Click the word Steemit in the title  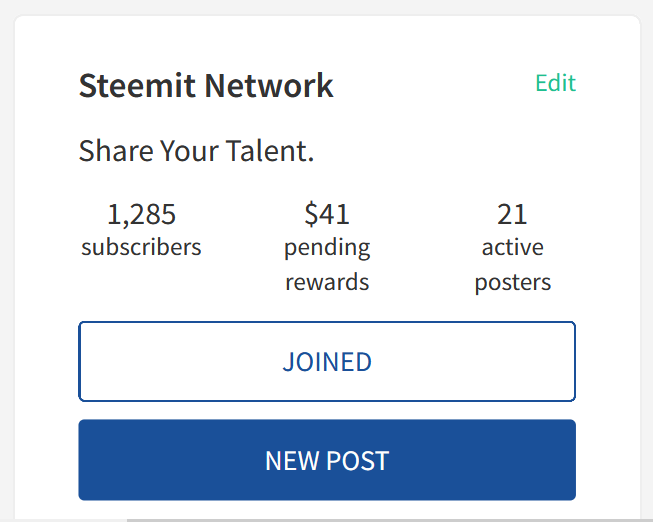(x=137, y=85)
